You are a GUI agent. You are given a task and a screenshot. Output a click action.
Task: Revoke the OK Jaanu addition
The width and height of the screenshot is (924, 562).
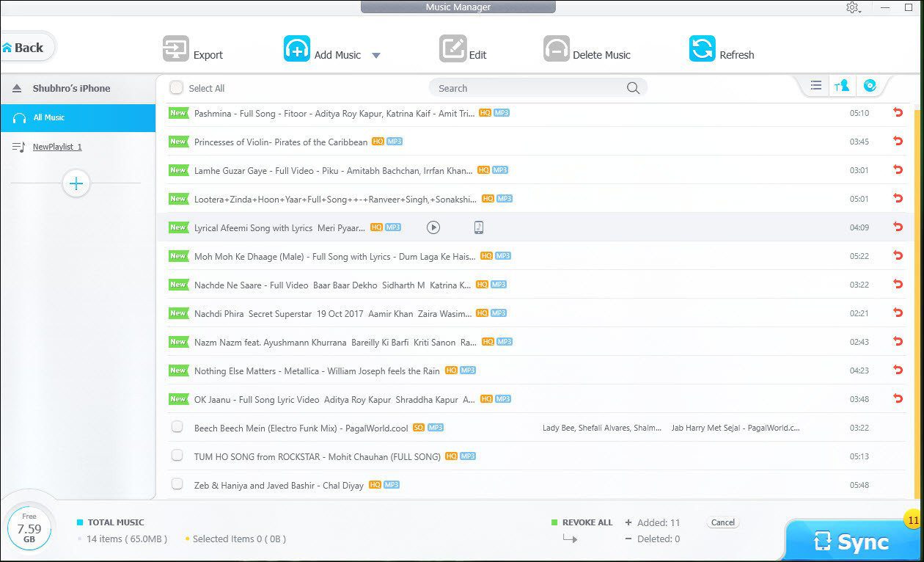click(x=898, y=399)
